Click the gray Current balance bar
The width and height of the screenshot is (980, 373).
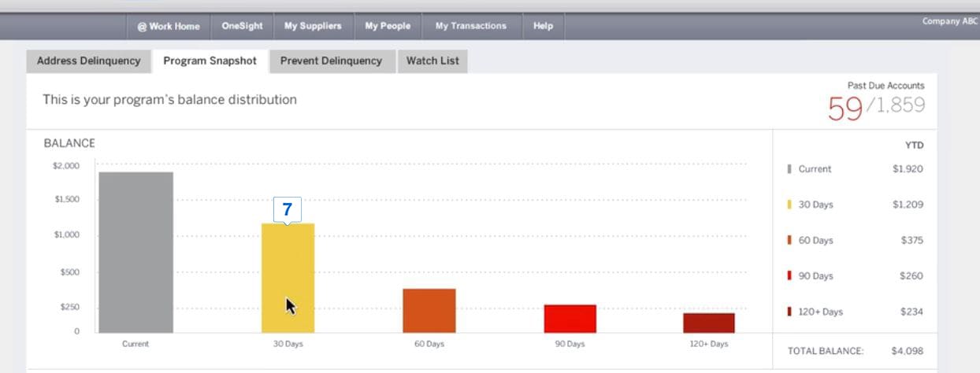[135, 252]
